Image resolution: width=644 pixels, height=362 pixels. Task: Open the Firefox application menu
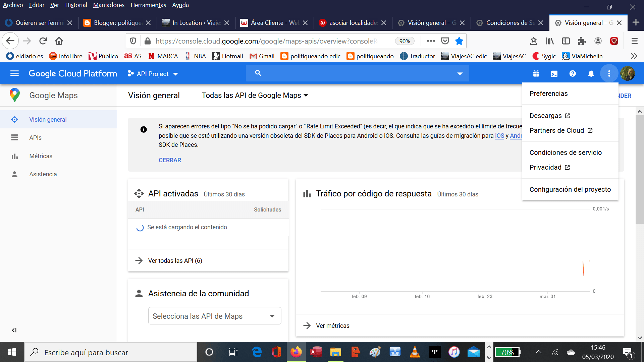(634, 41)
